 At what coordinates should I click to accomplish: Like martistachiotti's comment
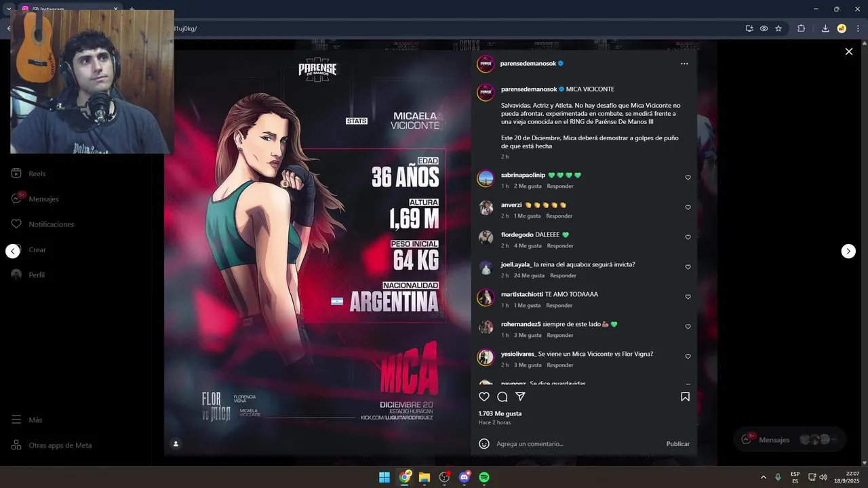(x=688, y=297)
